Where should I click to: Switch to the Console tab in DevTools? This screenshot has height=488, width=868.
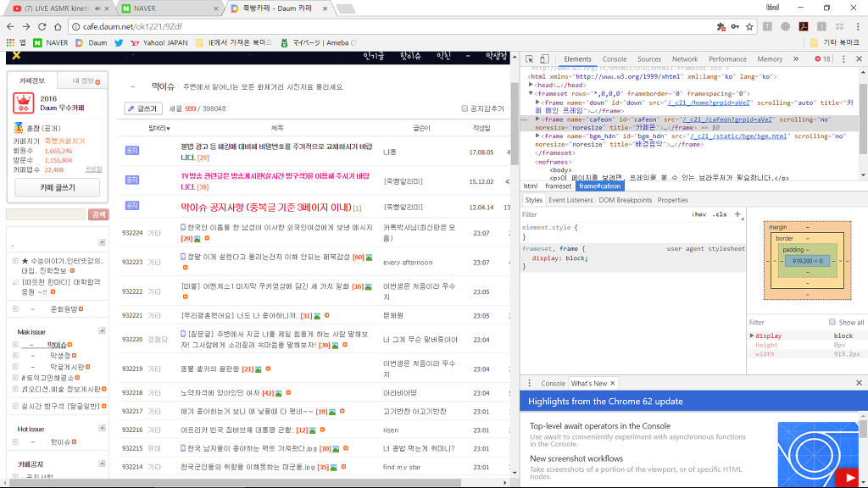click(615, 59)
